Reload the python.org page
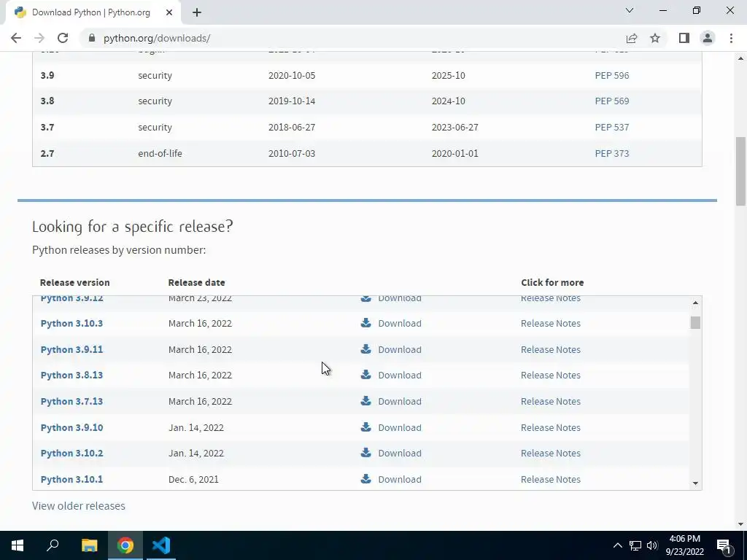 point(63,38)
